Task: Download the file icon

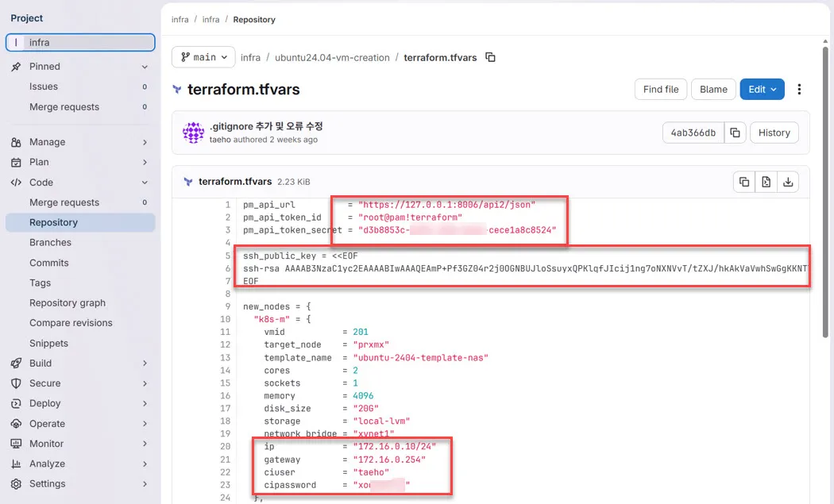Action: pos(788,182)
